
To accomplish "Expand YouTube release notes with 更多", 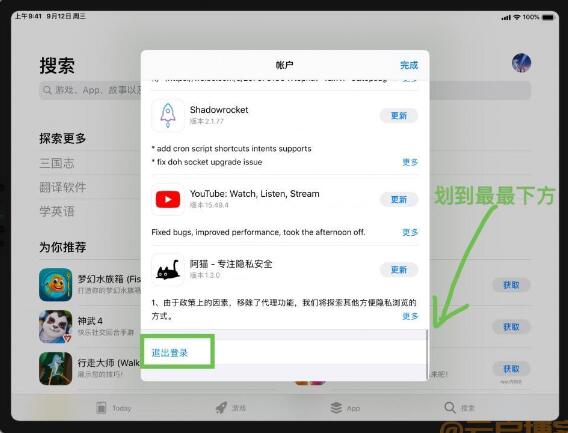I will click(x=410, y=232).
